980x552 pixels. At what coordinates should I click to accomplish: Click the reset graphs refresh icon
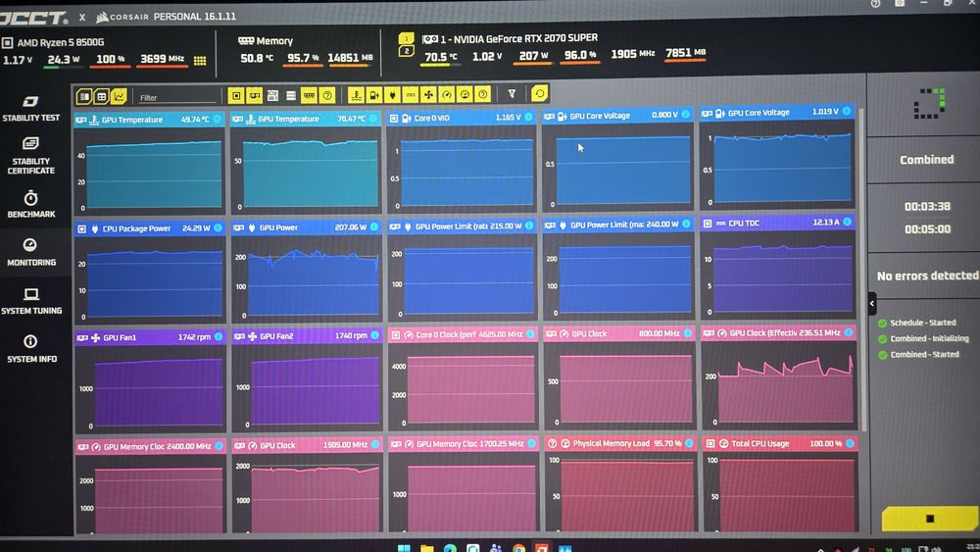click(x=539, y=94)
